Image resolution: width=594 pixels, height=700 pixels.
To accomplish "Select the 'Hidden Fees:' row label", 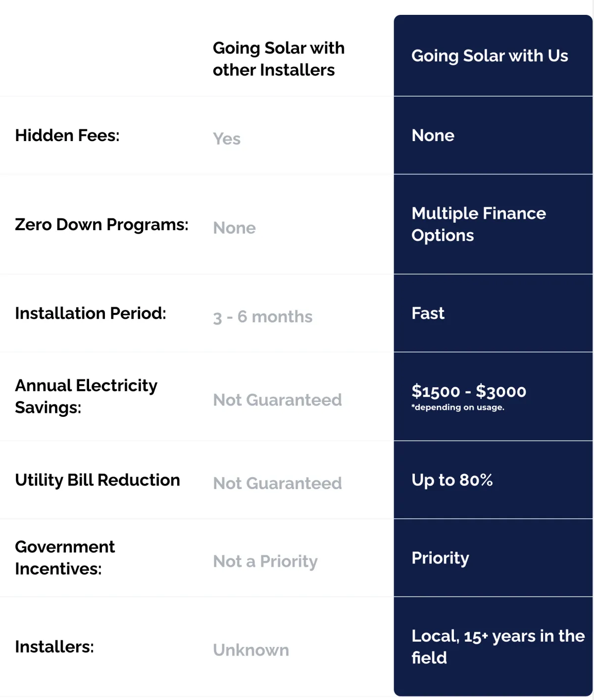I will pyautogui.click(x=67, y=135).
